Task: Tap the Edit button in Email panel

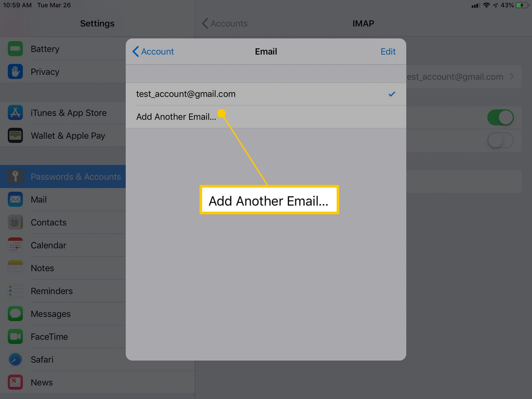Action: (388, 51)
